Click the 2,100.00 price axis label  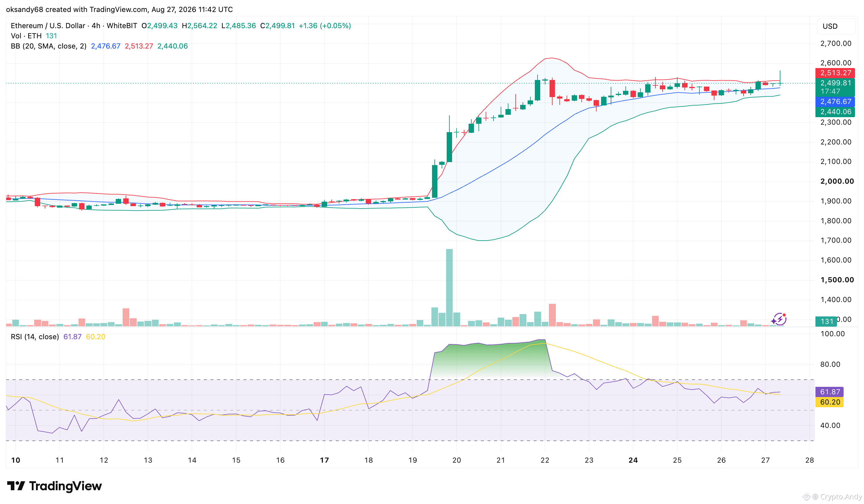[x=836, y=162]
